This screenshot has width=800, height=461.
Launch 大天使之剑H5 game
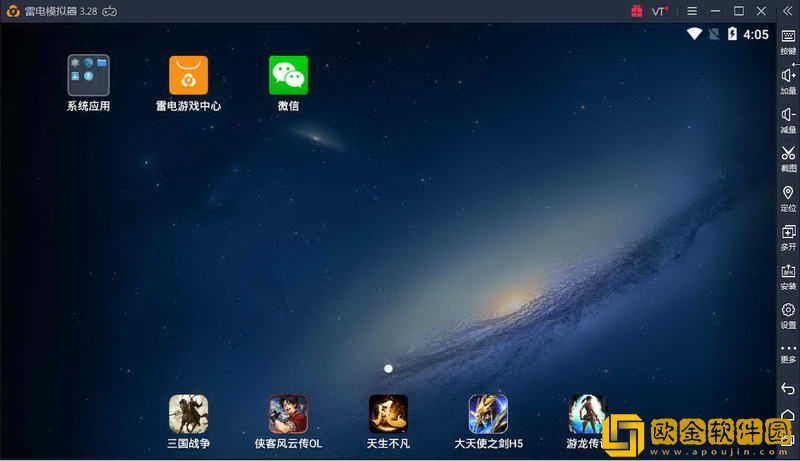488,414
